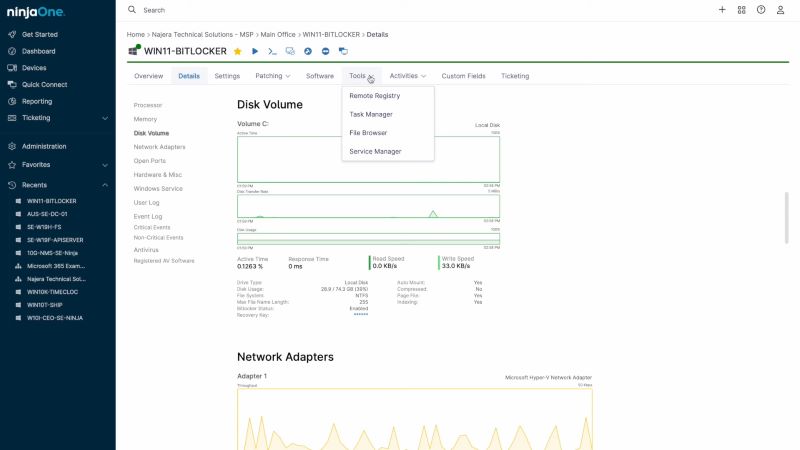
Task: Jump to the Open Ports section
Action: tap(149, 161)
